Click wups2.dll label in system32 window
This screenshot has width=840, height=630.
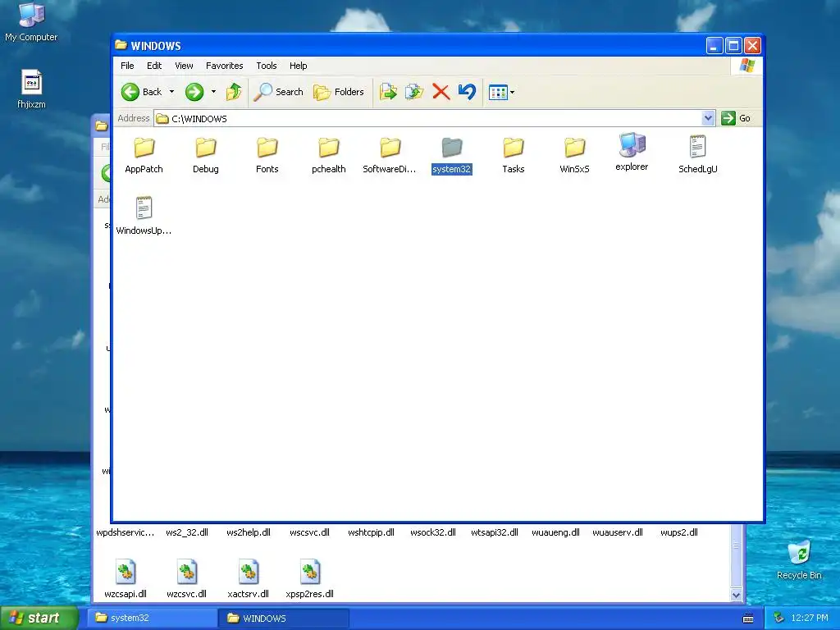pyautogui.click(x=678, y=532)
